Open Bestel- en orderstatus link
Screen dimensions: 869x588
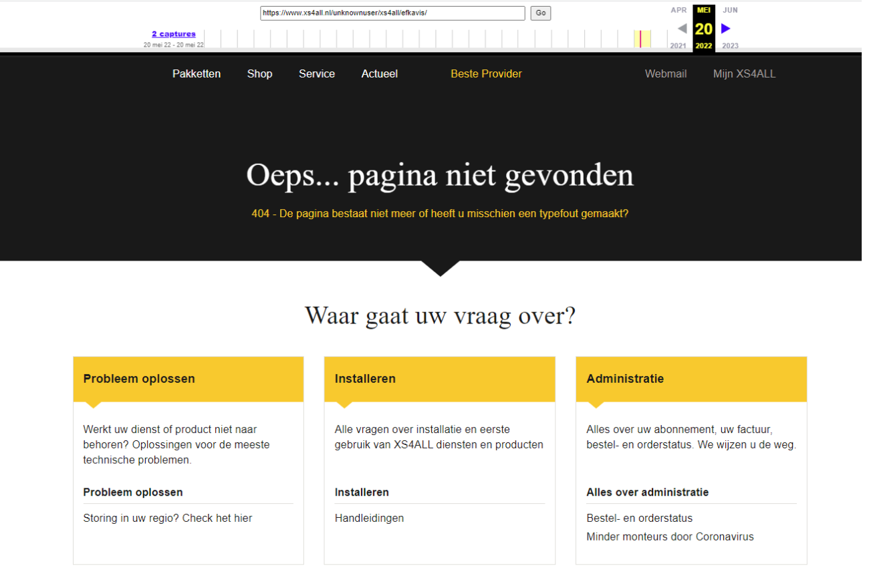coord(640,519)
